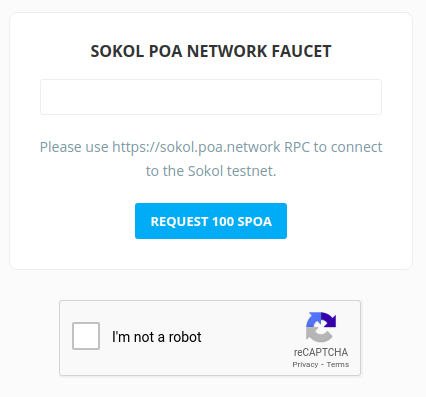Open the reCAPTCHA Terms link
426x397 pixels.
338,364
